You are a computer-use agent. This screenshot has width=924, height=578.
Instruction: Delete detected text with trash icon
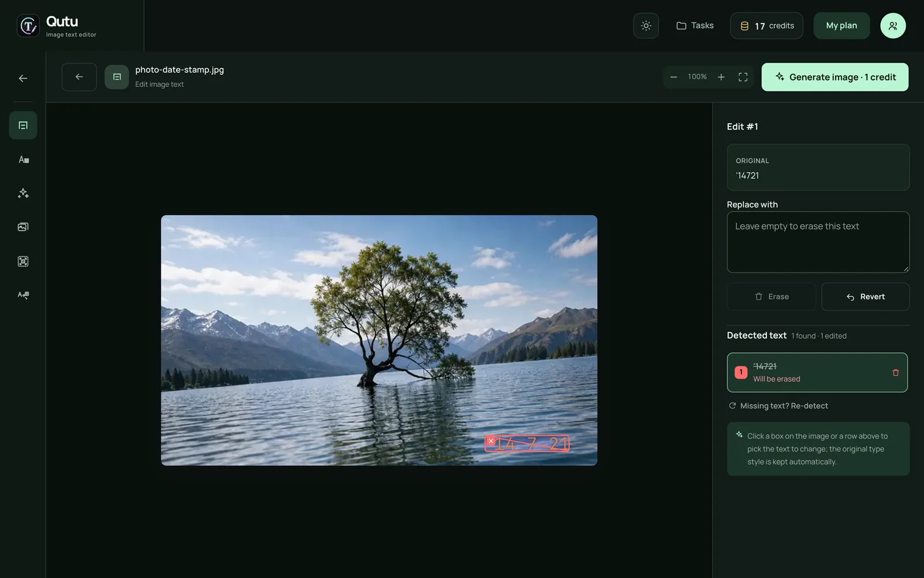tap(896, 372)
